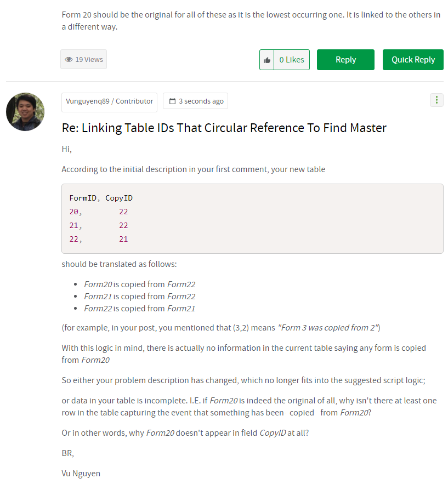Click the "FormID, CopyID" header line in code block
The image size is (448, 490).
(101, 198)
